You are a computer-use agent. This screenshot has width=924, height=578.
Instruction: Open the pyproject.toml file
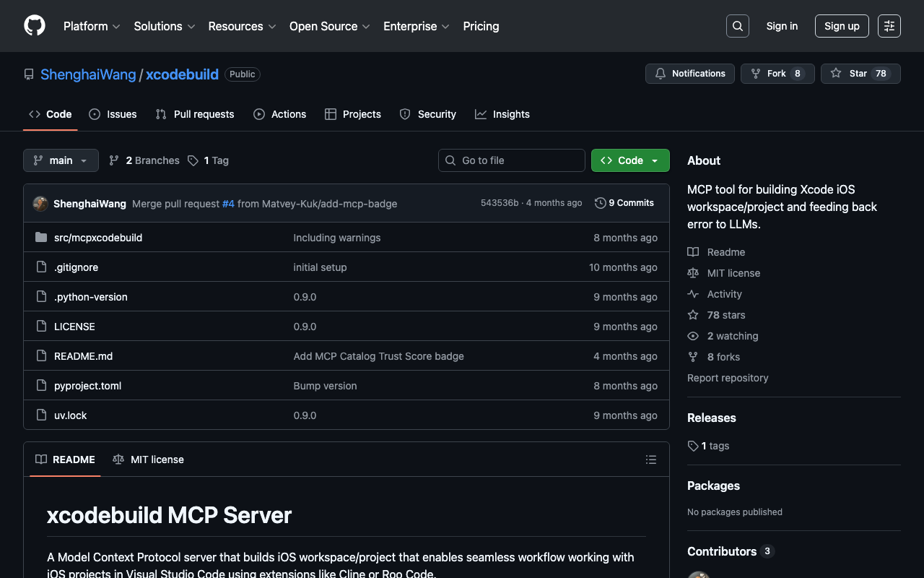[x=87, y=386]
